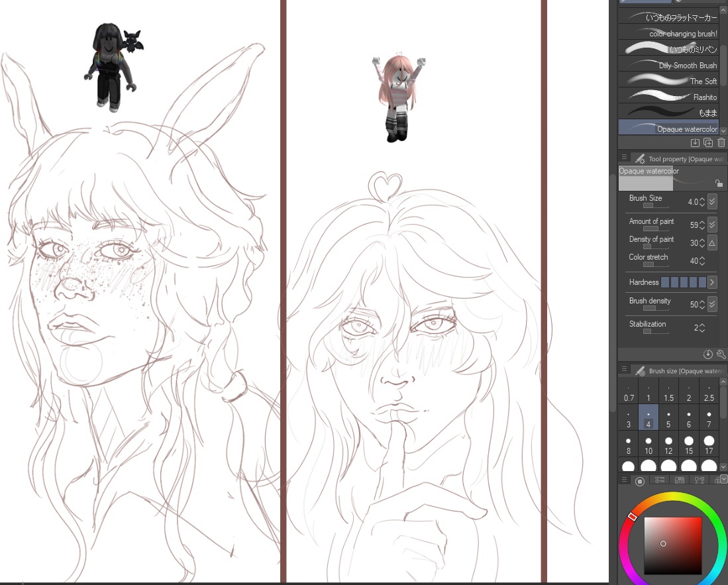Open Sub Tool Detail wrench icon
The width and height of the screenshot is (728, 585).
[721, 354]
